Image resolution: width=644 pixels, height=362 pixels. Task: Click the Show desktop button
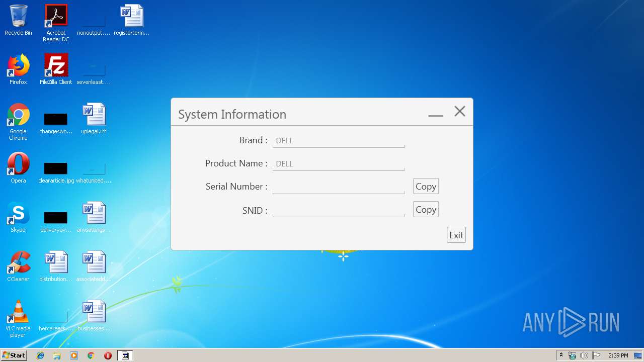[x=638, y=355]
